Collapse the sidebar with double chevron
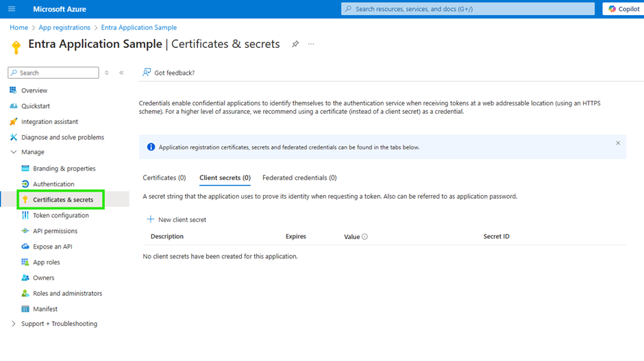This screenshot has width=644, height=361. coord(121,73)
